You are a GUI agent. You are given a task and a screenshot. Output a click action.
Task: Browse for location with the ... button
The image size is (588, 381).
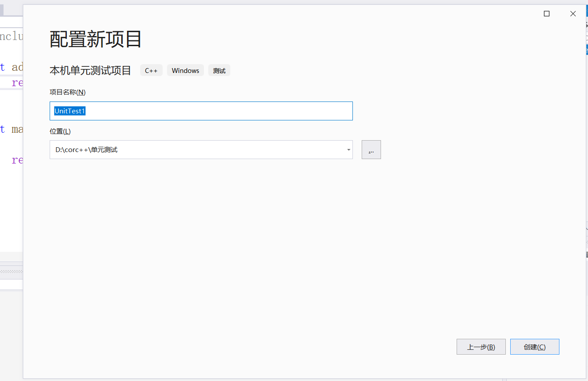point(371,150)
